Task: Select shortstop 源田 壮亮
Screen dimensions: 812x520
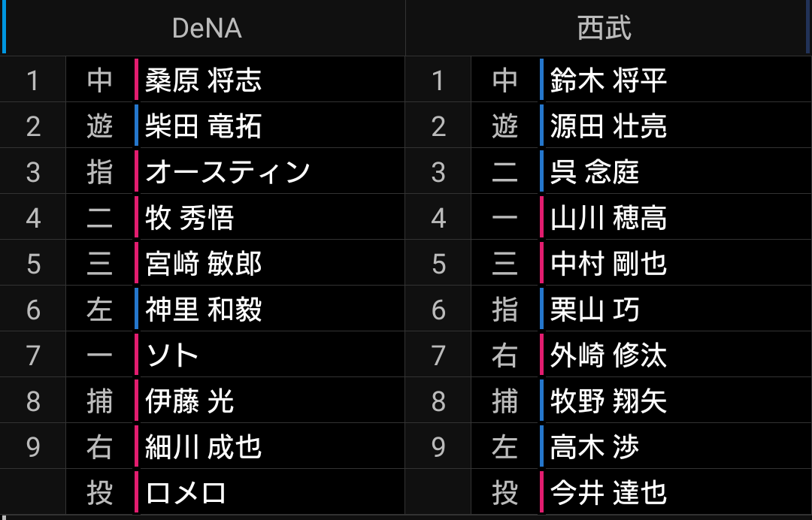Action: tap(608, 126)
